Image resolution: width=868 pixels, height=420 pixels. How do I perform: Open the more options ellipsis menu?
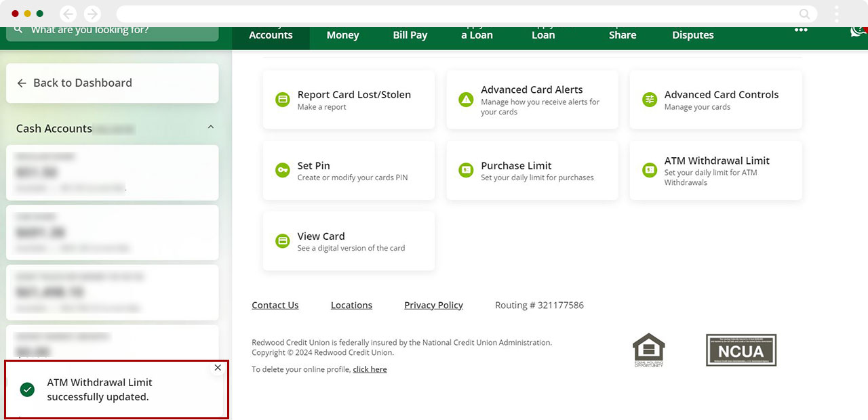coord(801,30)
